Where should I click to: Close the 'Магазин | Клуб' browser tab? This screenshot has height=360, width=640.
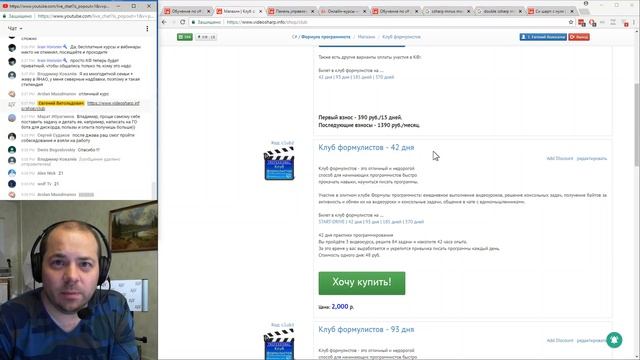click(260, 11)
